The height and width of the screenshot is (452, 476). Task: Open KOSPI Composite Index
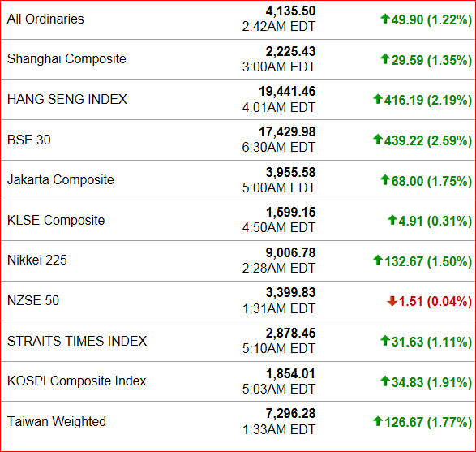pos(76,381)
